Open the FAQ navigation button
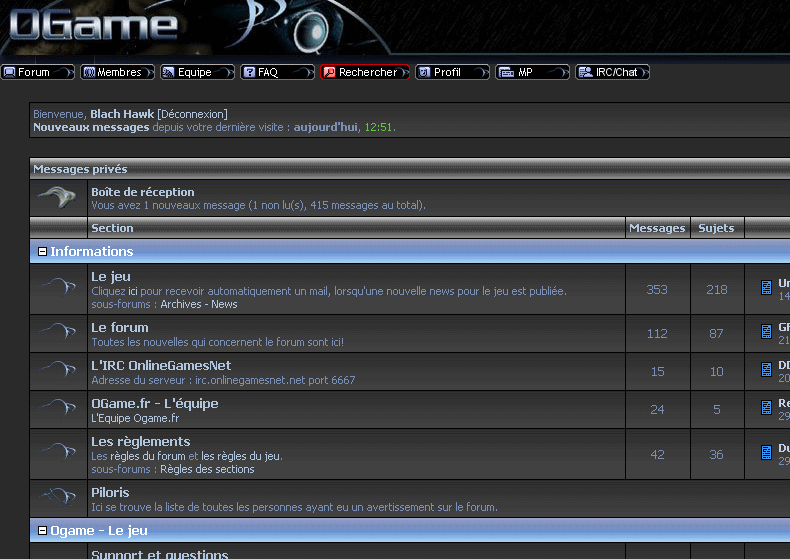The image size is (790, 559). pos(278,72)
